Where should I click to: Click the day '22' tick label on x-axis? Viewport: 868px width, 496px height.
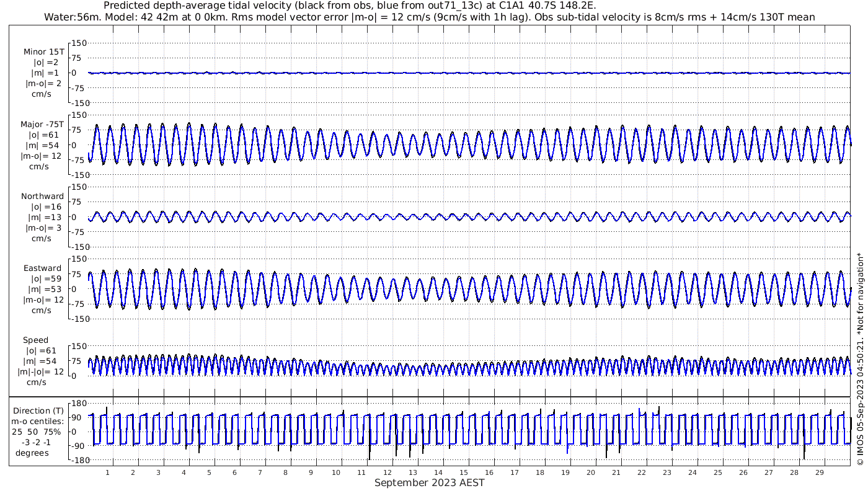[x=641, y=472]
